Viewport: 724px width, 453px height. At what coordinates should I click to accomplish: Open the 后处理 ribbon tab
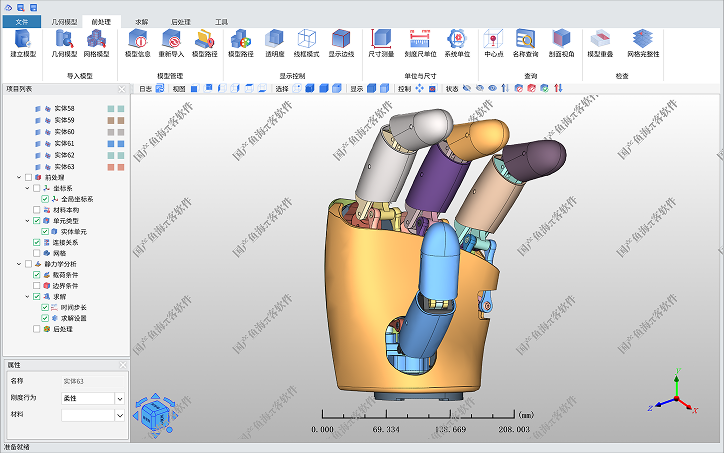[181, 20]
